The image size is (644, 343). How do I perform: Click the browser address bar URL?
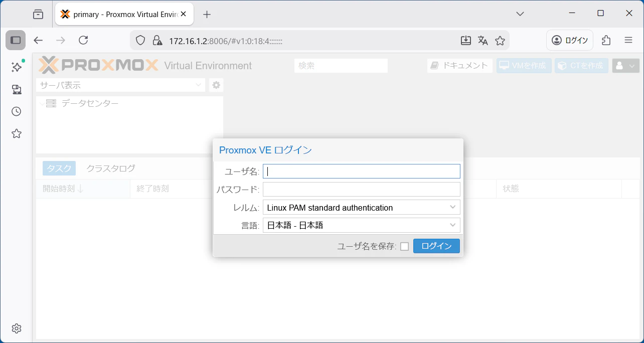click(226, 41)
